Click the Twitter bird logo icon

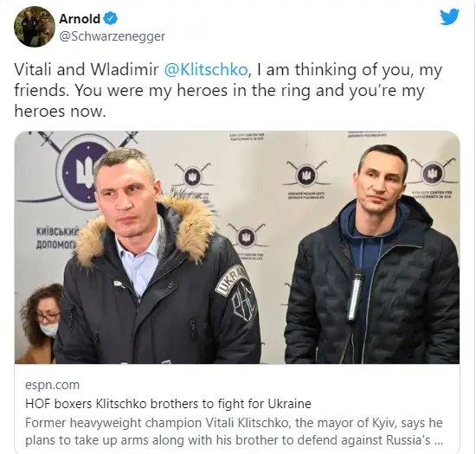(x=449, y=17)
